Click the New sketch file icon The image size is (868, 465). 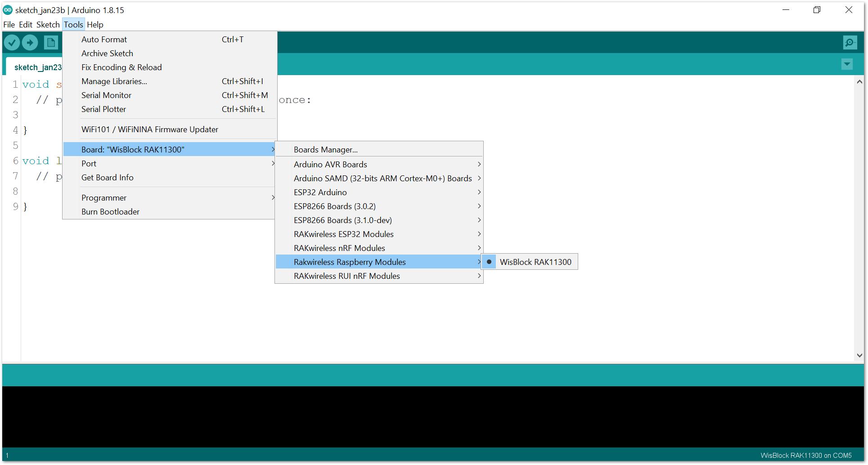pyautogui.click(x=51, y=43)
